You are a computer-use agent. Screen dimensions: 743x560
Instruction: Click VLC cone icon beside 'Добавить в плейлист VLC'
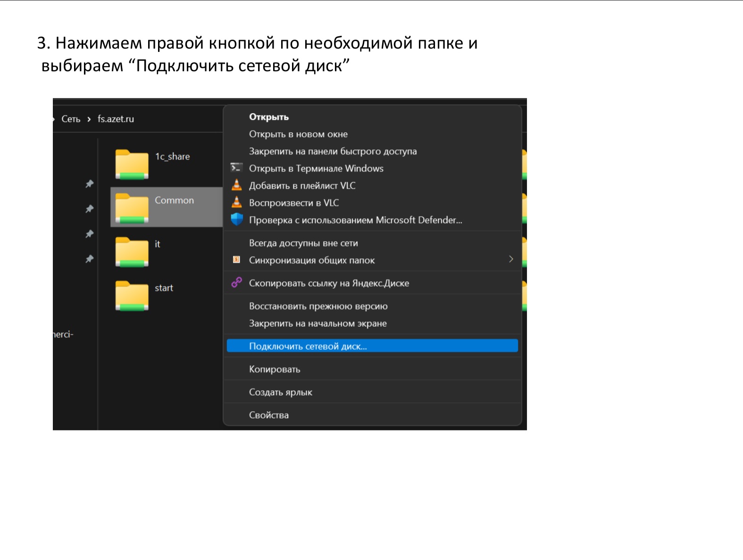(237, 185)
